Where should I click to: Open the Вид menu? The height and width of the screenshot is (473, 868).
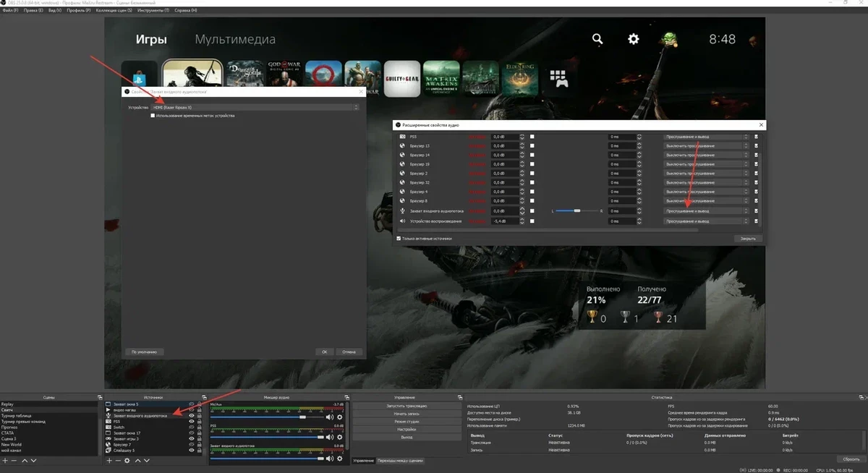[x=54, y=10]
